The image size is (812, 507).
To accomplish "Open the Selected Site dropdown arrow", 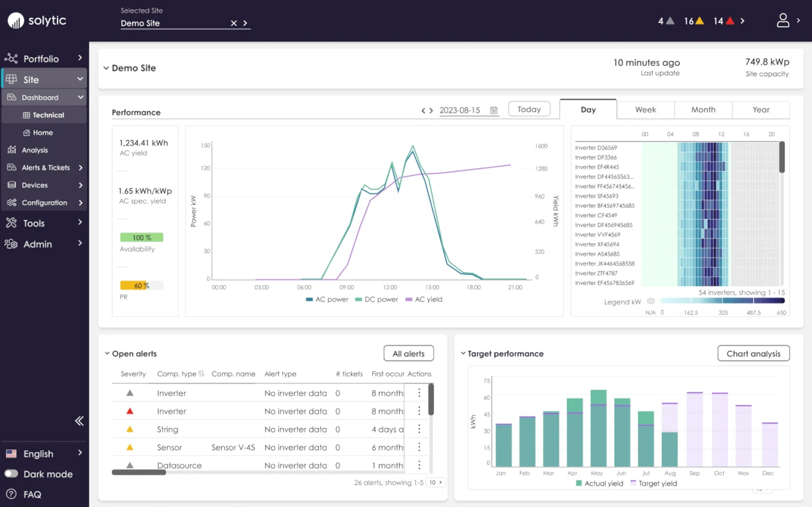I will click(x=245, y=23).
